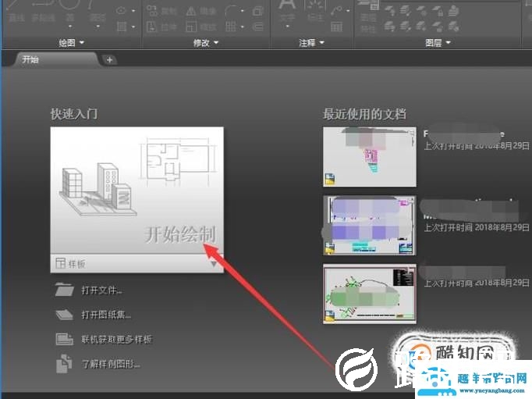Open the third recent document thumbnail

coord(369,294)
